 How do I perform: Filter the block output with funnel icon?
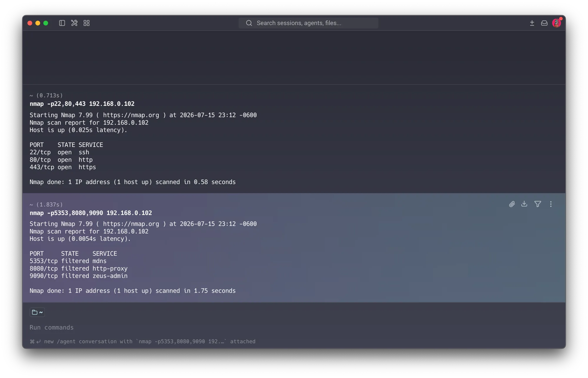538,204
